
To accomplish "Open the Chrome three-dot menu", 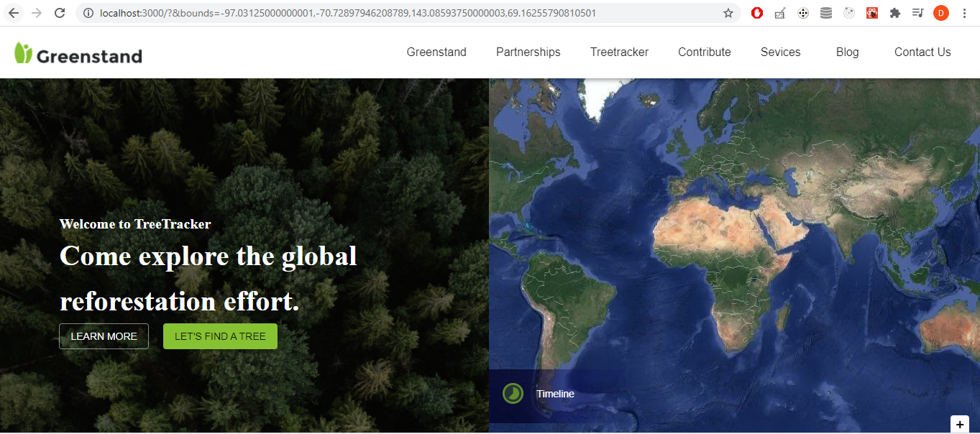I will 963,13.
